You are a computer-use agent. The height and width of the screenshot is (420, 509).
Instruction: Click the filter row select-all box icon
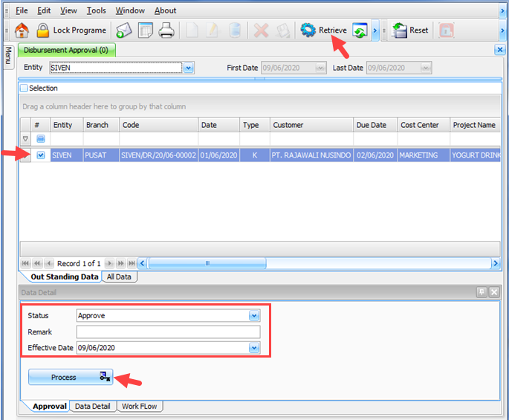click(41, 139)
